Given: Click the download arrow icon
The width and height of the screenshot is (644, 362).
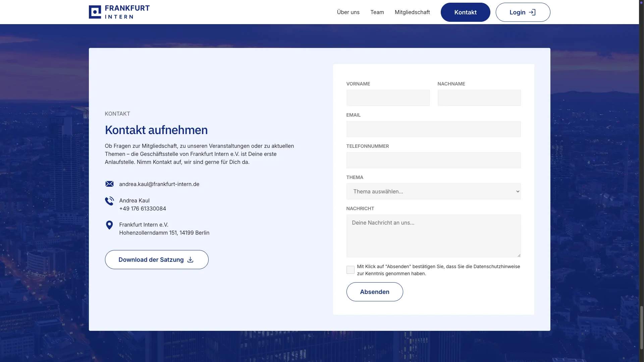Looking at the screenshot, I should pos(191,260).
